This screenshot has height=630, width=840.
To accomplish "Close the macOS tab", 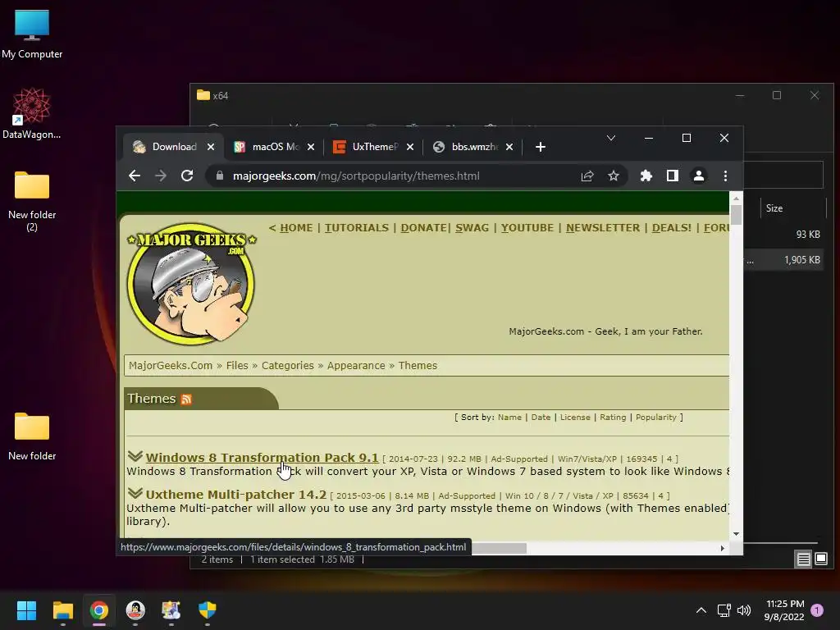I will pos(311,147).
